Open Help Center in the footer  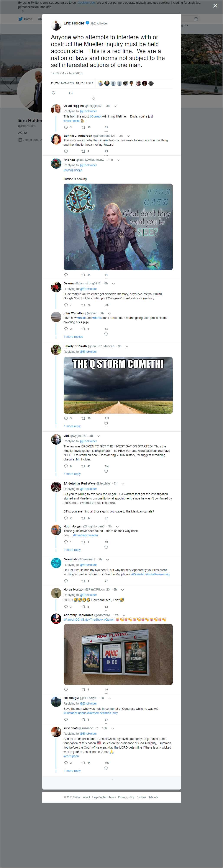[99, 797]
